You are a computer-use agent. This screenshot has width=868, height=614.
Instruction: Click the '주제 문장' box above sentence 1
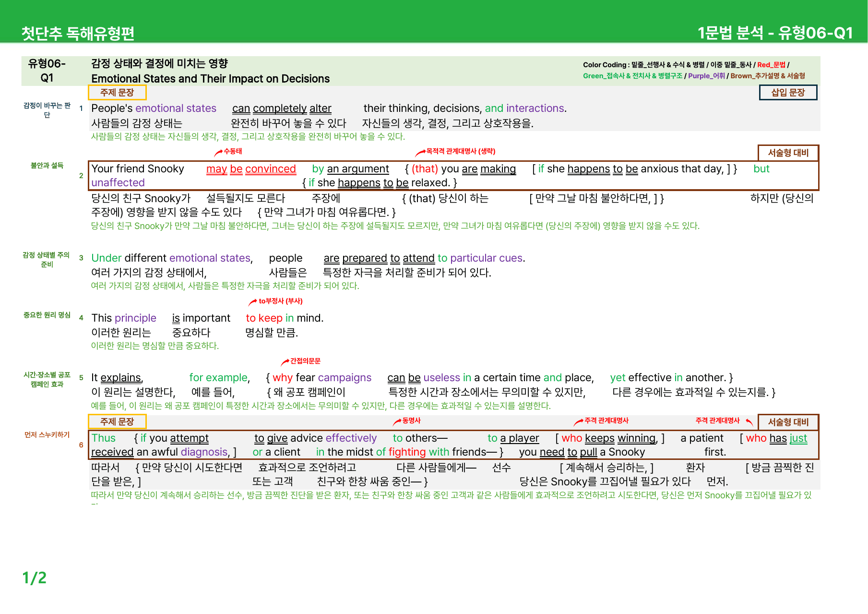pos(117,92)
